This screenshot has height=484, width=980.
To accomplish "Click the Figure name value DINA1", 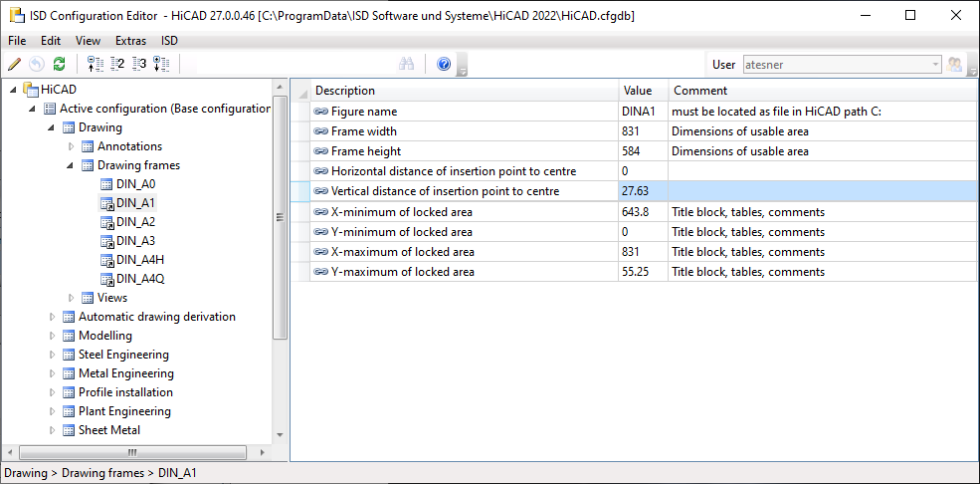I will click(644, 112).
